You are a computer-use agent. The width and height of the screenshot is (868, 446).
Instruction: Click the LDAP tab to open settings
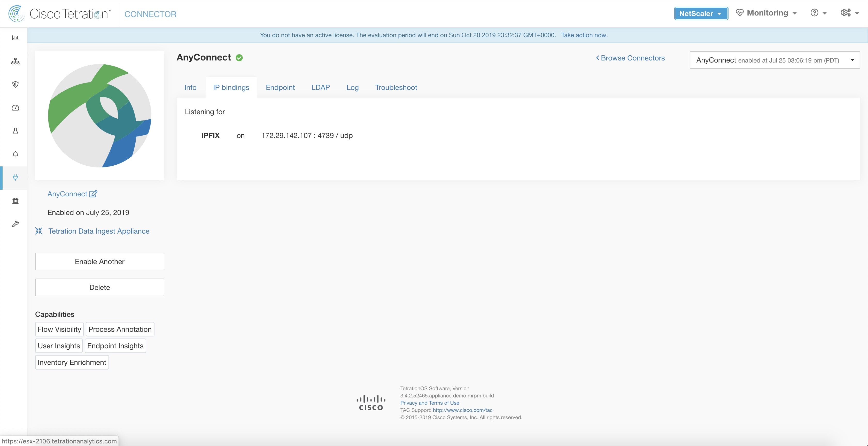tap(321, 87)
